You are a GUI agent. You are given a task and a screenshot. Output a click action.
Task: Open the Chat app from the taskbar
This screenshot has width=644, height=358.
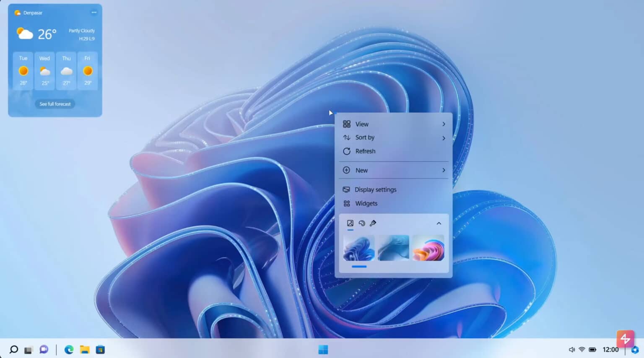pyautogui.click(x=44, y=349)
